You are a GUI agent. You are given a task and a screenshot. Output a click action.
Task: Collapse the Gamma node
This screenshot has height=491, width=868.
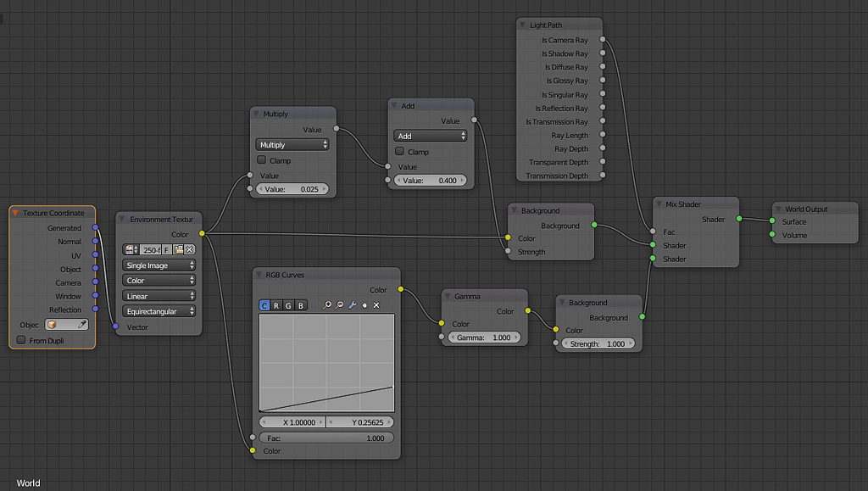coord(448,296)
